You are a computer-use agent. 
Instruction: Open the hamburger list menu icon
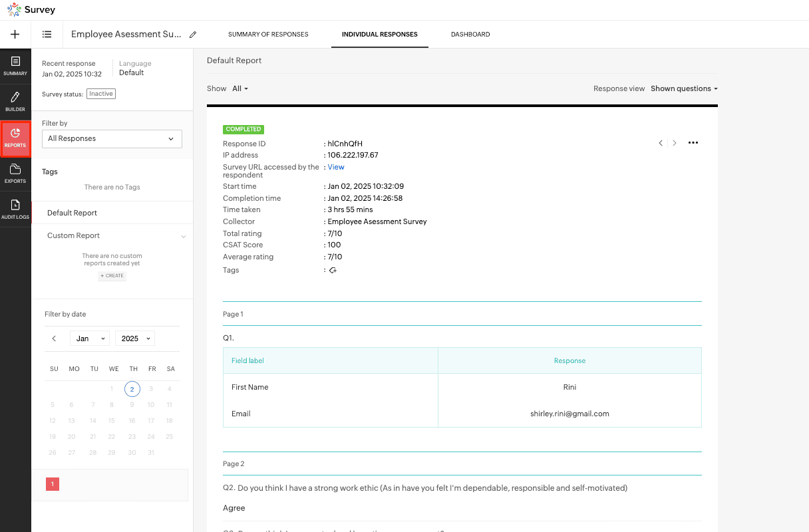click(47, 35)
